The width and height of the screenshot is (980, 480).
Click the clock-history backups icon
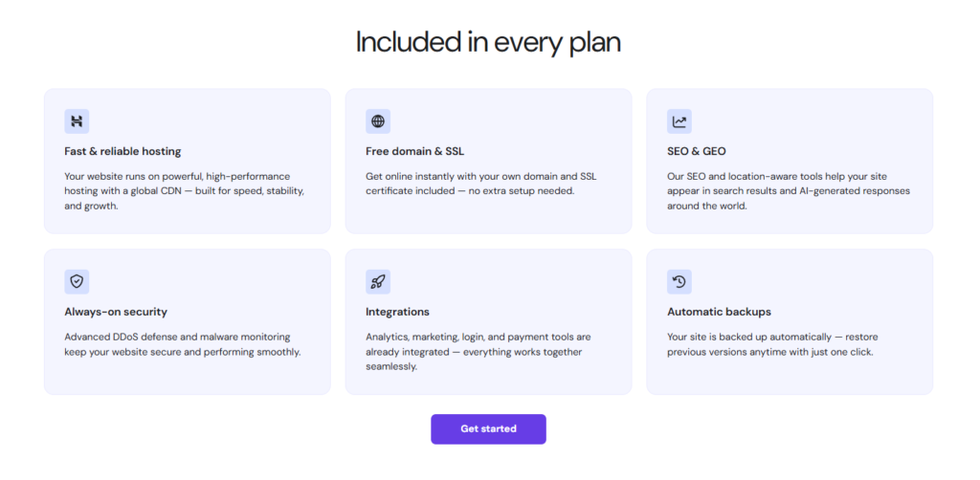[x=679, y=281]
